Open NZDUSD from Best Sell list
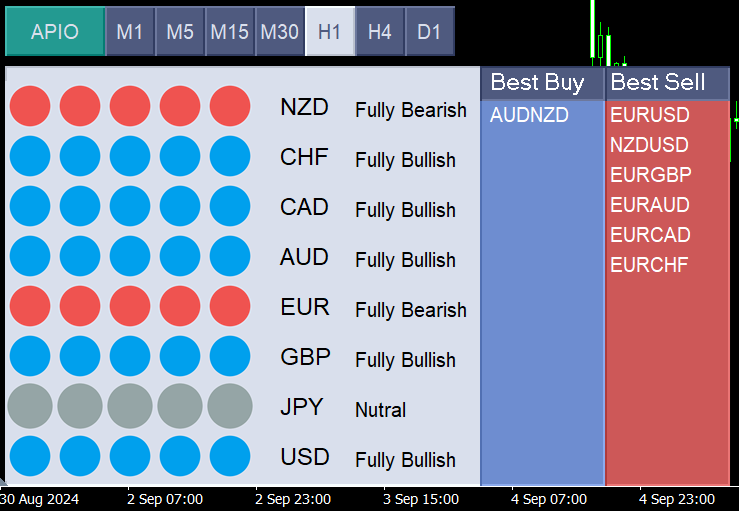Screen dimensions: 739x511 click(650, 146)
